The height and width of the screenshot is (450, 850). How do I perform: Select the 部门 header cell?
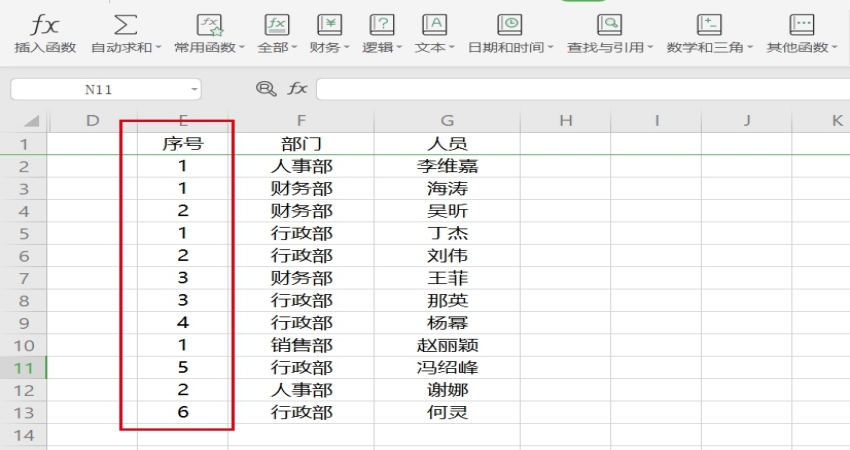(301, 144)
